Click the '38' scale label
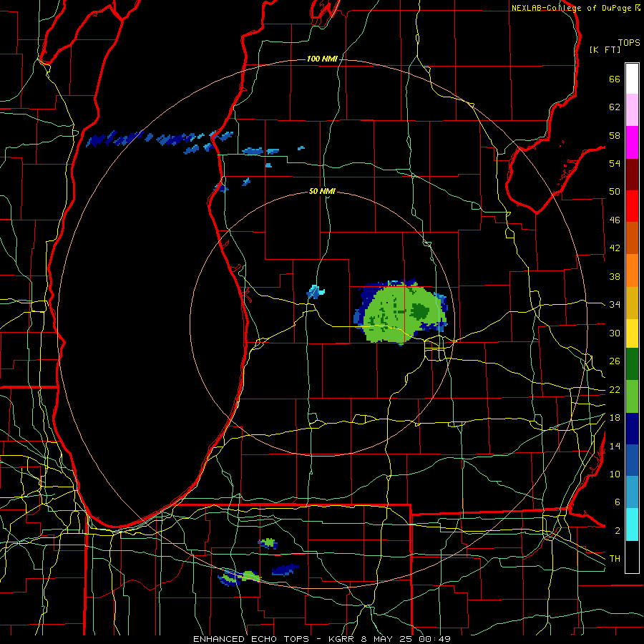This screenshot has height=644, width=644. [615, 276]
